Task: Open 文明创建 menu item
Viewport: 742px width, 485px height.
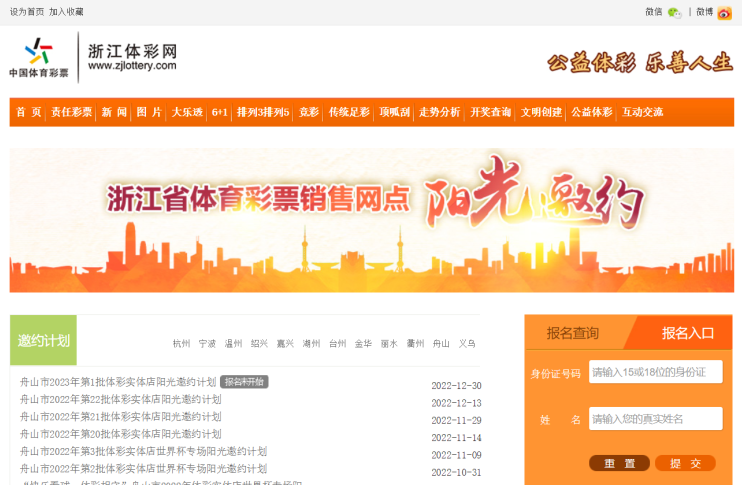Action: pyautogui.click(x=541, y=112)
